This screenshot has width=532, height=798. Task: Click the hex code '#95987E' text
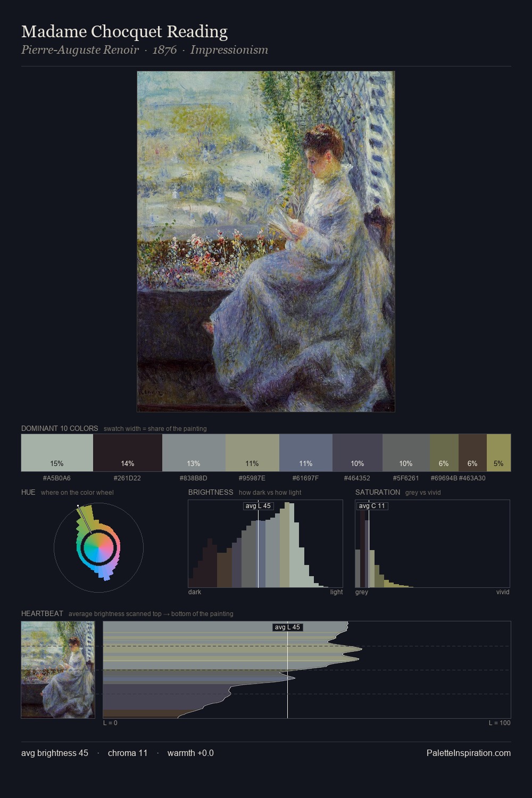coord(252,478)
